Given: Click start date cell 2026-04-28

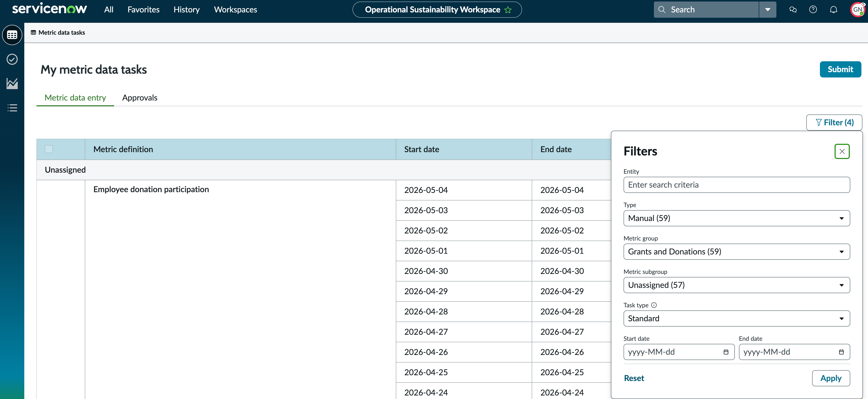Looking at the screenshot, I should pyautogui.click(x=464, y=312).
